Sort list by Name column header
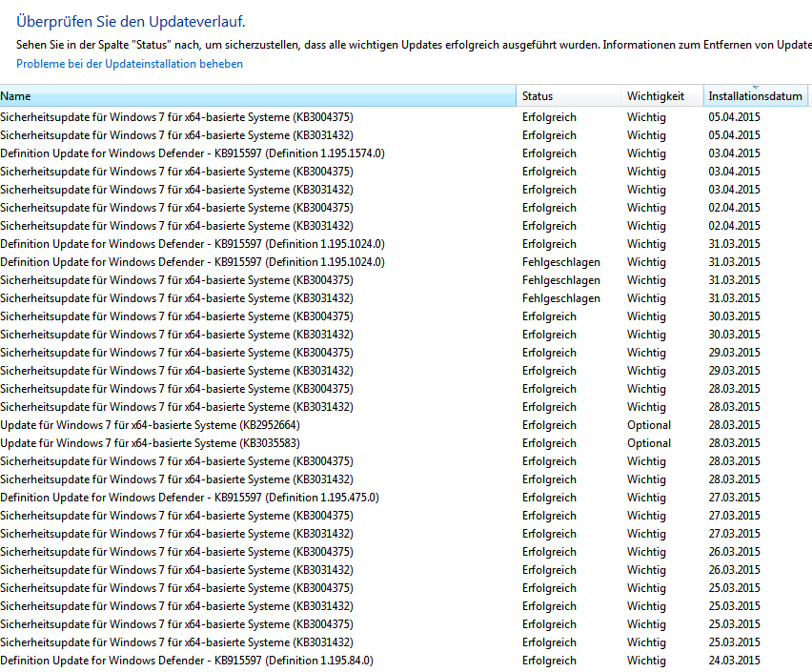Image resolution: width=812 pixels, height=672 pixels. click(x=258, y=96)
